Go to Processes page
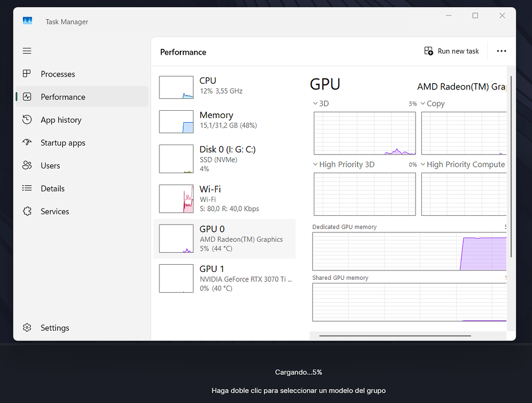 point(82,74)
